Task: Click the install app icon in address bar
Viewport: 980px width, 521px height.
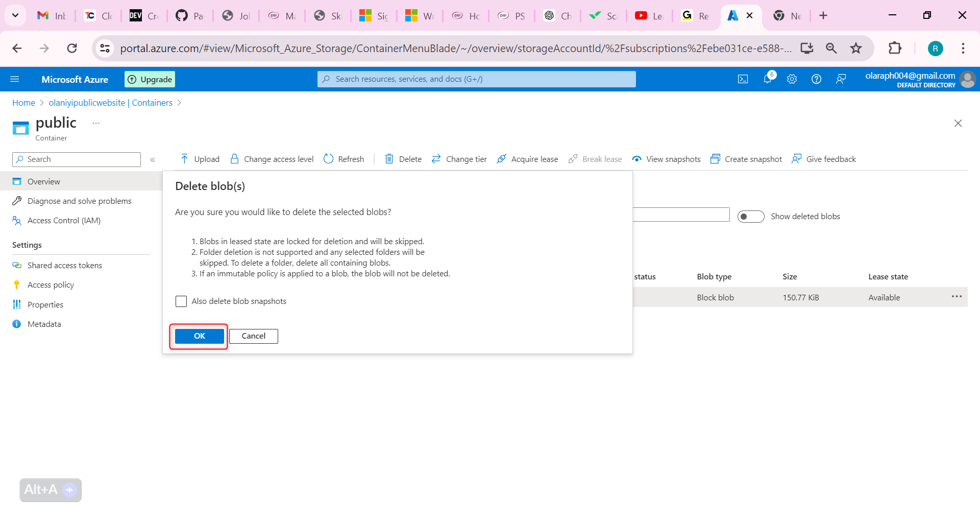Action: coord(807,48)
